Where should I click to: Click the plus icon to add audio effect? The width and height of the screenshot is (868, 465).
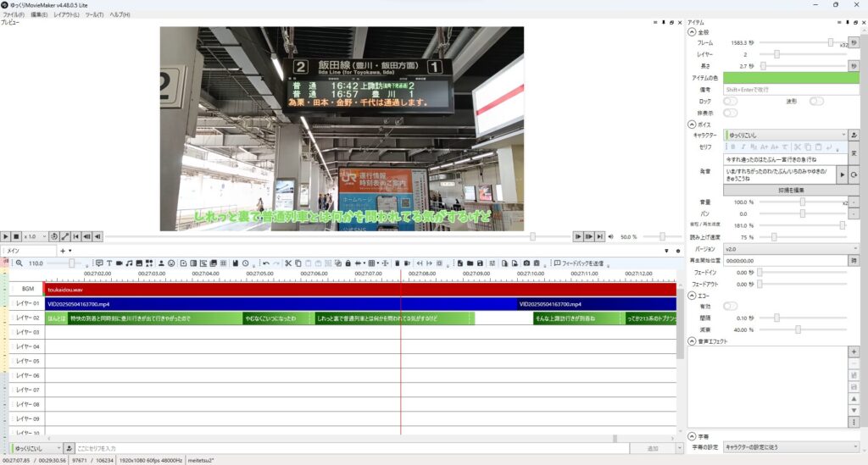coord(854,351)
